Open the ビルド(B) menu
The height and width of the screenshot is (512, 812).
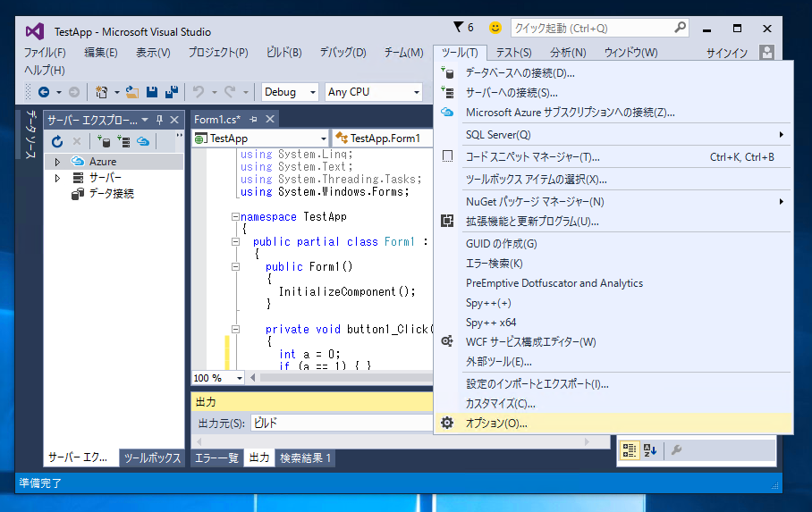click(x=283, y=53)
